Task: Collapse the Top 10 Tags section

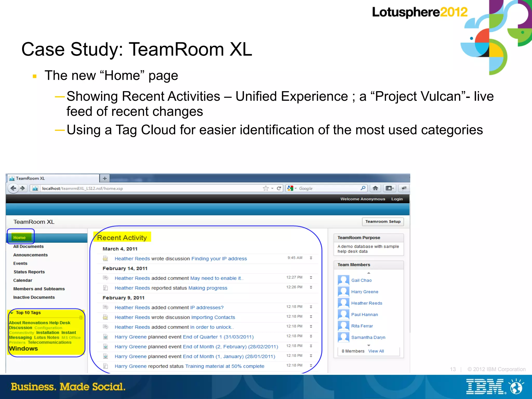Action: pos(12,313)
